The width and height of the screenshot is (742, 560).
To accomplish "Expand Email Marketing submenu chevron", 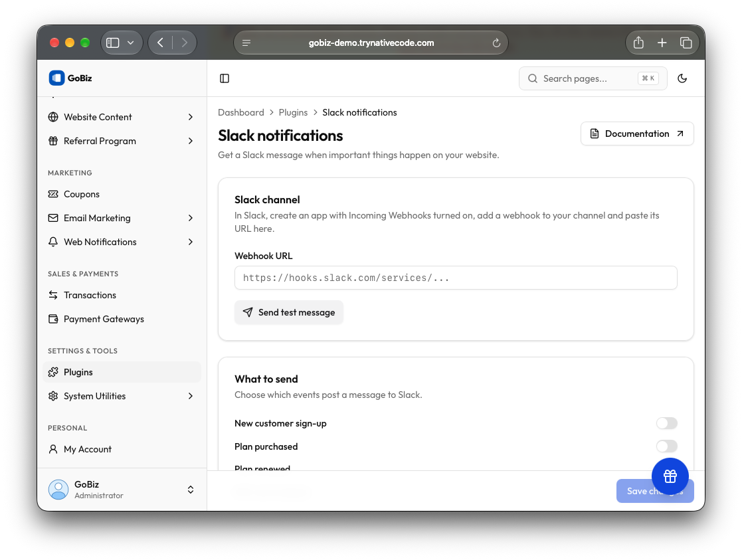I will click(190, 219).
